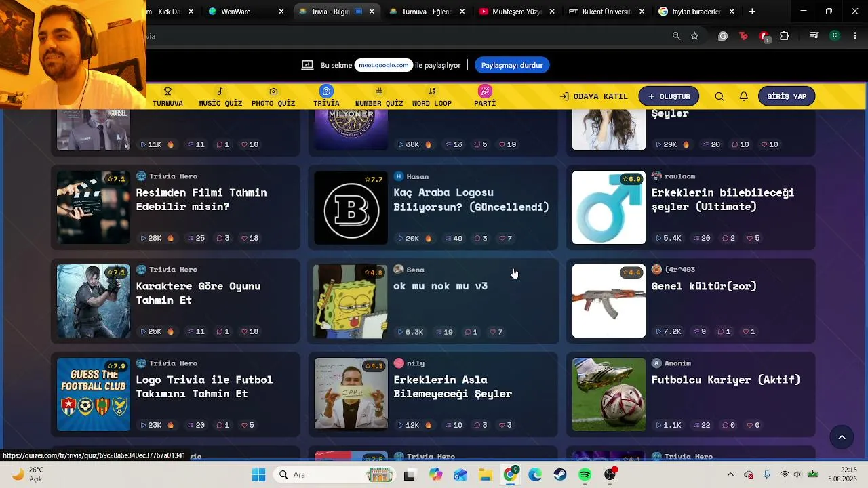
Task: Show hidden system tray icons
Action: 730,474
